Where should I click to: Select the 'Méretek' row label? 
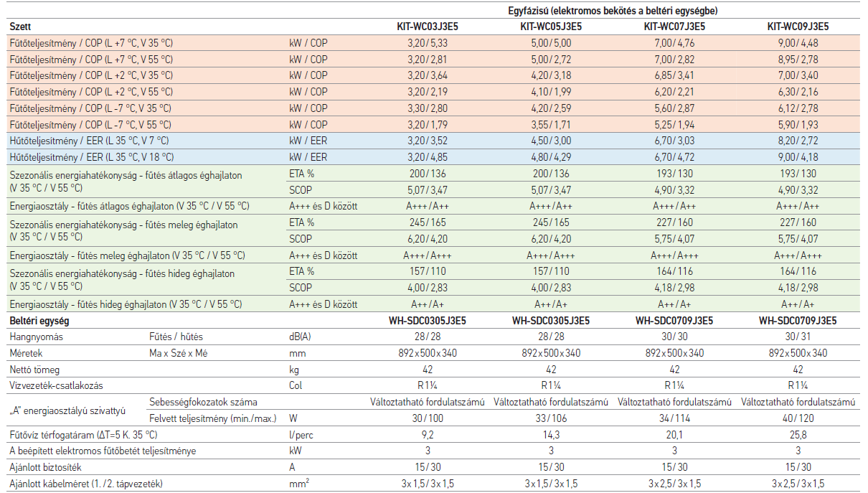[26, 353]
